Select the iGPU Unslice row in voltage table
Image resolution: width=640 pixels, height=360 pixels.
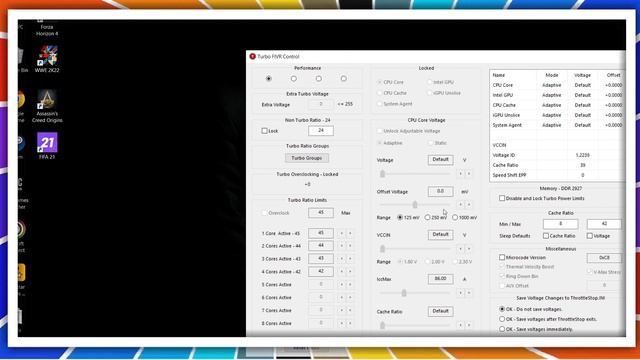click(x=557, y=115)
